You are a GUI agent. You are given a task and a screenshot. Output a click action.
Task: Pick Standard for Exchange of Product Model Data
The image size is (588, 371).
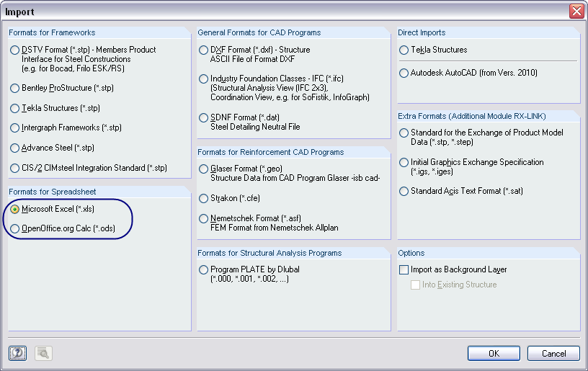pos(404,133)
